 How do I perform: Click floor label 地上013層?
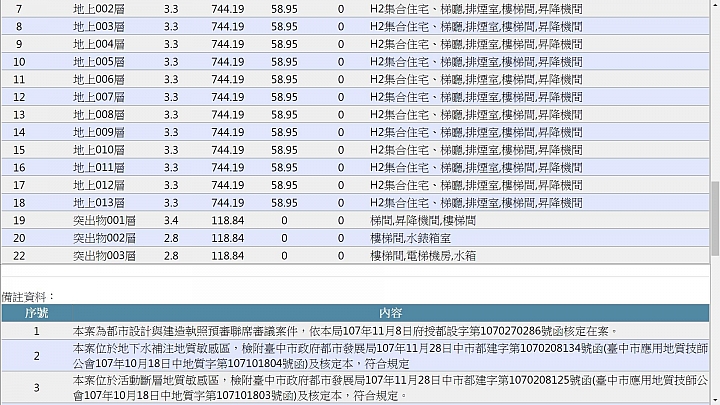pyautogui.click(x=99, y=202)
